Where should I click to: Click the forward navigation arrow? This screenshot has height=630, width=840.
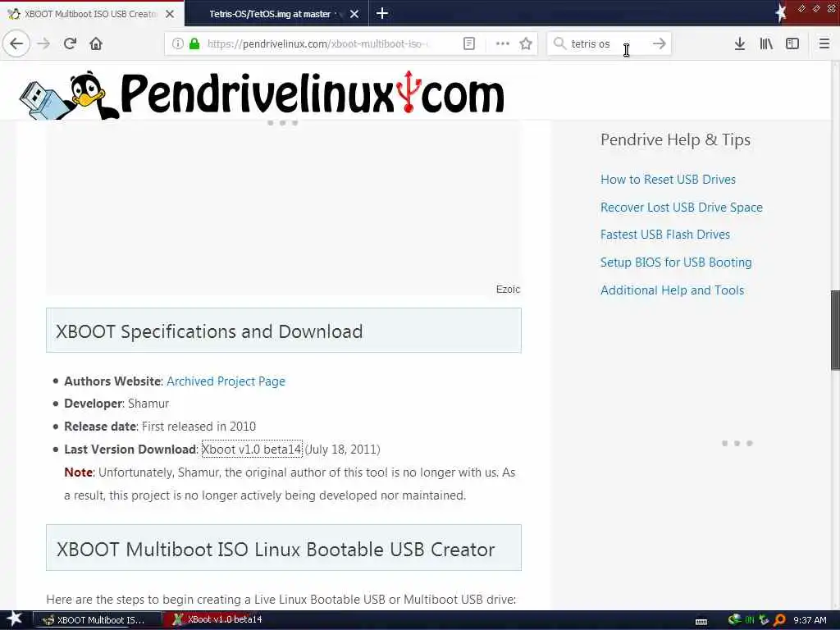coord(43,43)
